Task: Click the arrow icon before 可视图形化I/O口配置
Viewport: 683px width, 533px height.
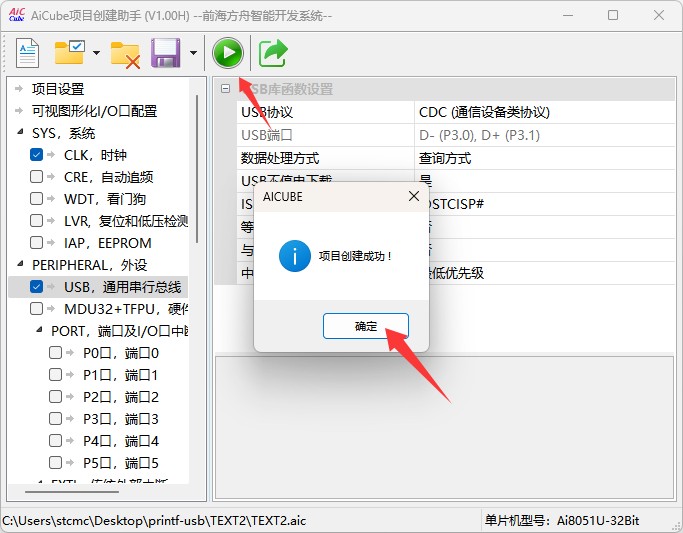Action: tap(19, 111)
